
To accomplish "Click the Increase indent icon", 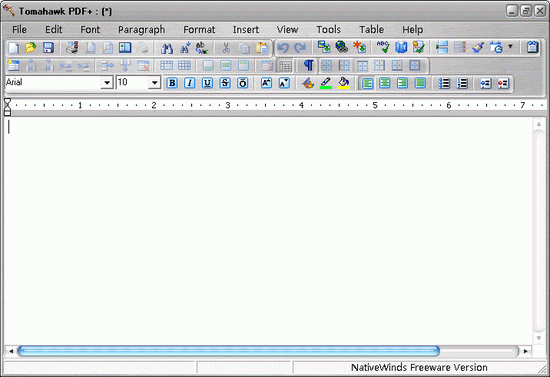I will click(503, 83).
